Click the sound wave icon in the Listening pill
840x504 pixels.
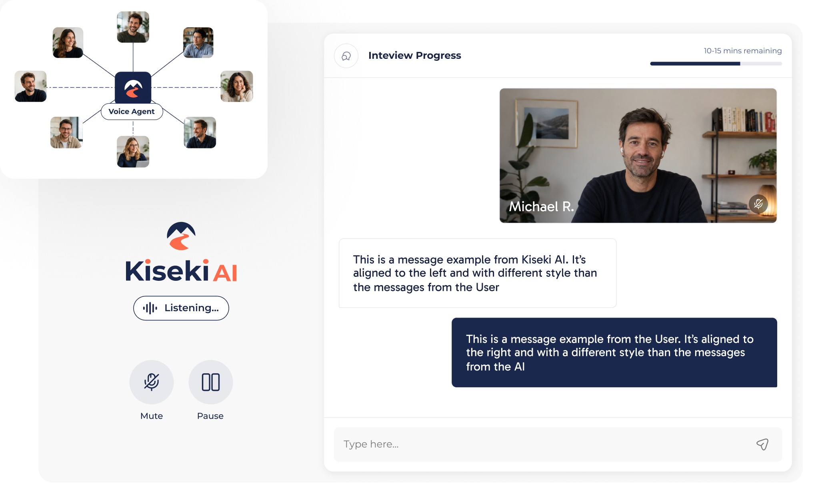tap(150, 308)
